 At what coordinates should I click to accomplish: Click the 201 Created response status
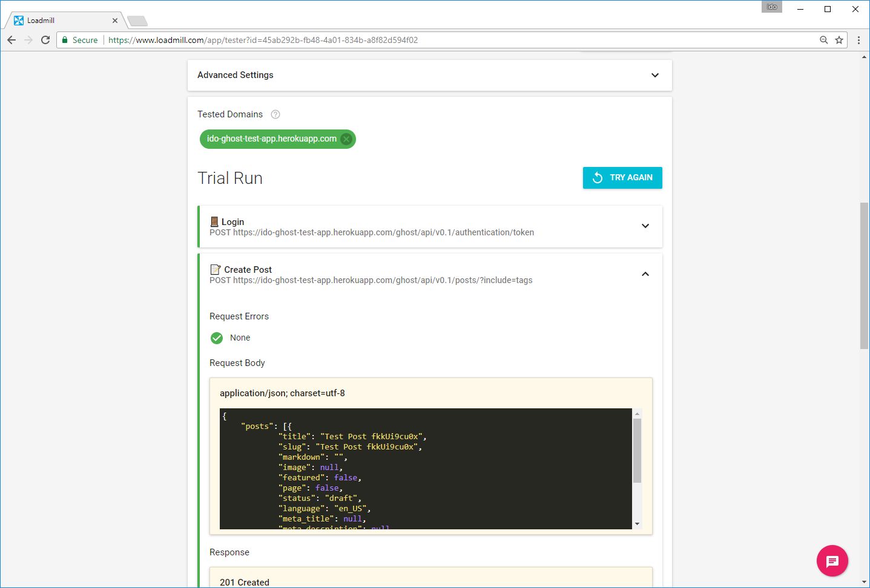pyautogui.click(x=245, y=583)
